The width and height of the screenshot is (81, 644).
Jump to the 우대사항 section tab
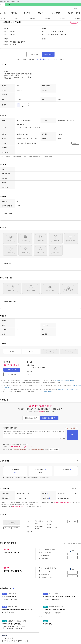click(x=33, y=18)
